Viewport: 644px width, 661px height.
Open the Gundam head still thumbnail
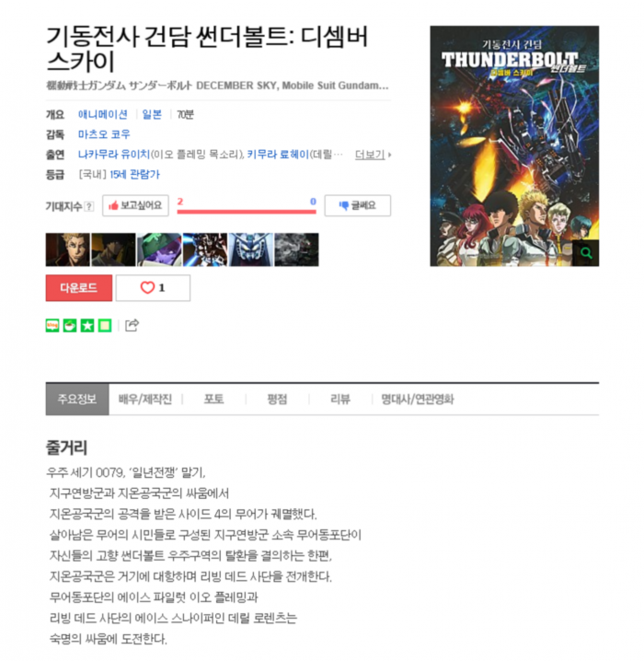[x=250, y=249]
